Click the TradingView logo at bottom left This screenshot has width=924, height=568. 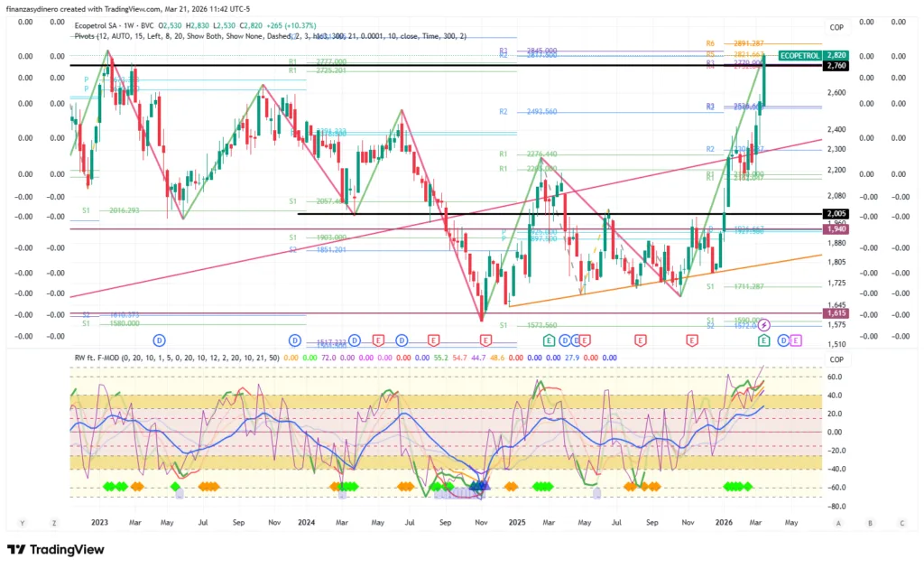[x=55, y=550]
